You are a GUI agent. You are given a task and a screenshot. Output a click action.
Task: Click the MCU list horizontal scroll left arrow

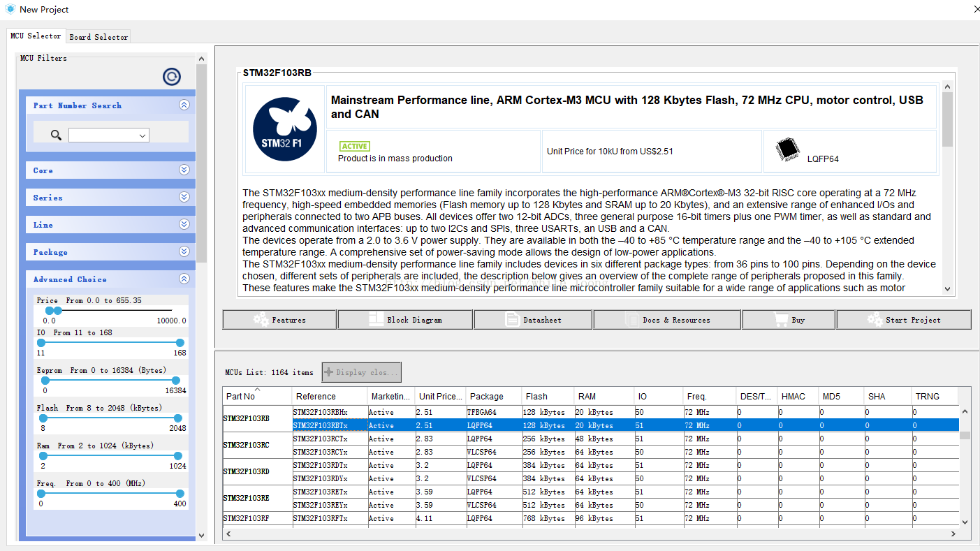coord(229,534)
